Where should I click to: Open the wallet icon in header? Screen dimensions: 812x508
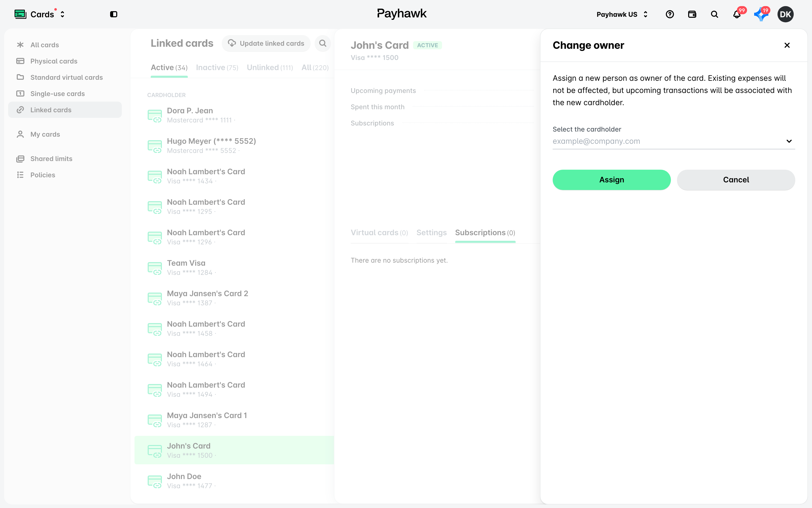[692, 14]
